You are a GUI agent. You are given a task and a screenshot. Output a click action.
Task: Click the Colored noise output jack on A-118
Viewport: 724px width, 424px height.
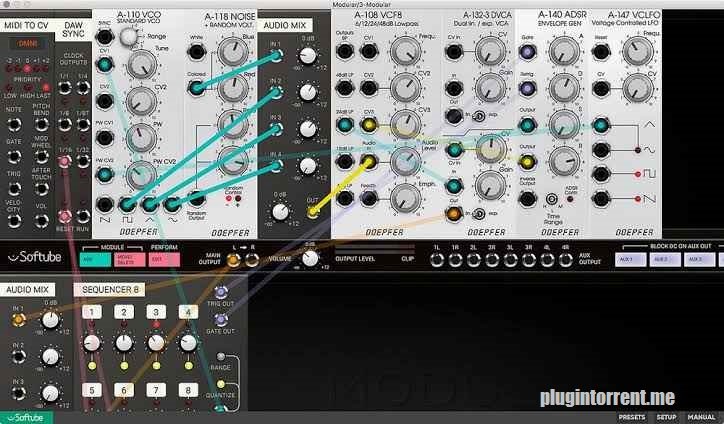(x=197, y=87)
